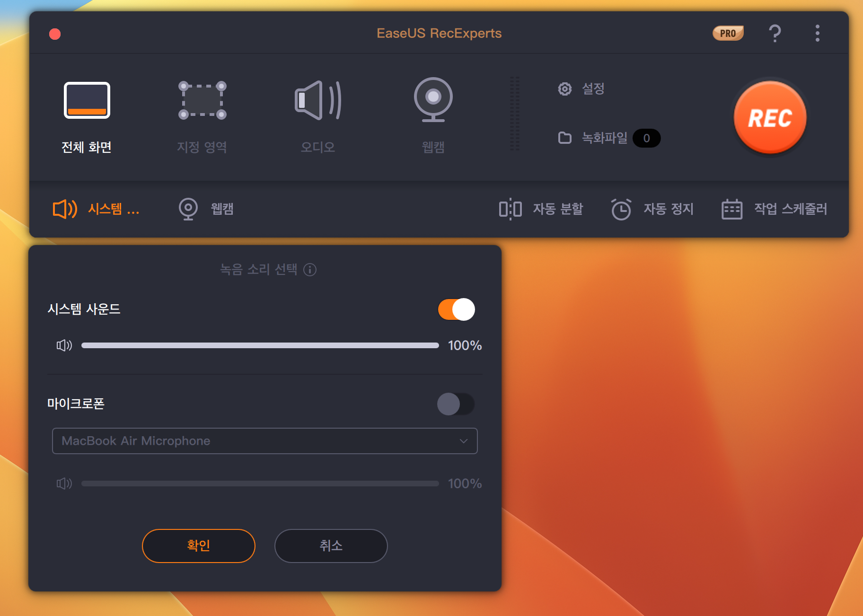Adjust the microphone volume slider
Viewport: 863px width, 616px height.
(260, 484)
